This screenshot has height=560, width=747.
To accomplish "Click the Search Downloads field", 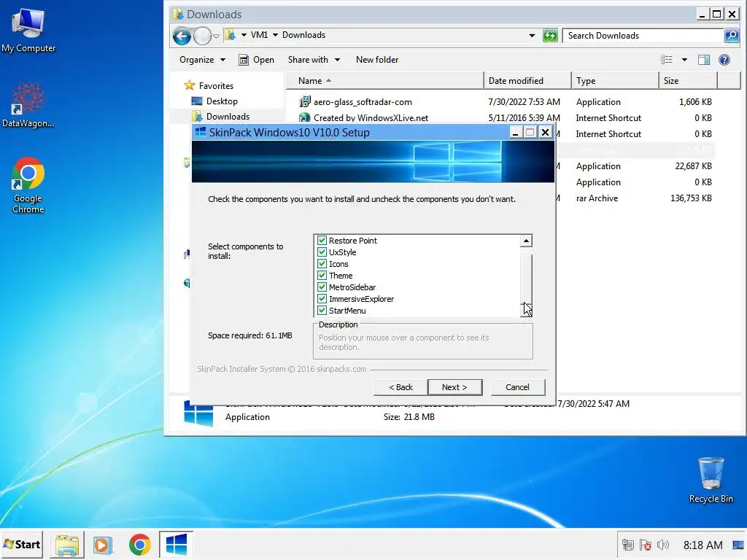I will [x=643, y=35].
